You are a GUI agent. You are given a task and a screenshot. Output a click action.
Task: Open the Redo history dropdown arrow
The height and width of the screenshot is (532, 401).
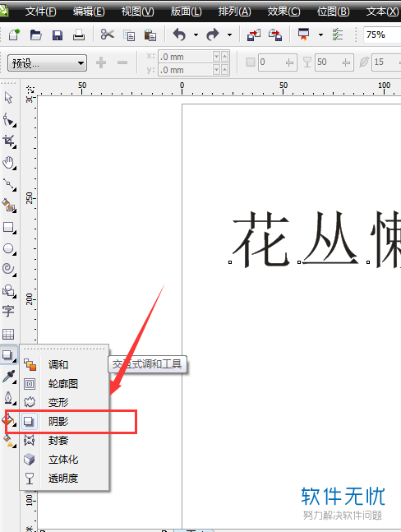[229, 35]
